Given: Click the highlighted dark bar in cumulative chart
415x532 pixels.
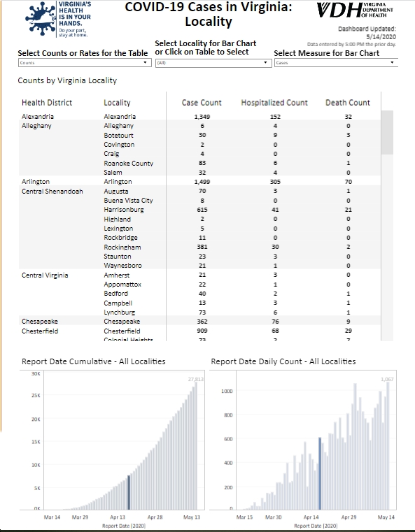Looking at the screenshot, I should coord(129,492).
